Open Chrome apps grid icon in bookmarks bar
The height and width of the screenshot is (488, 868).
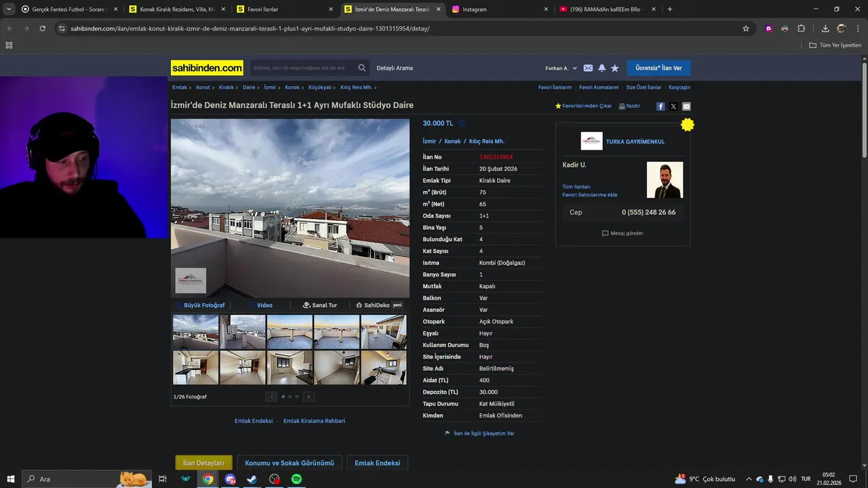tap(9, 45)
